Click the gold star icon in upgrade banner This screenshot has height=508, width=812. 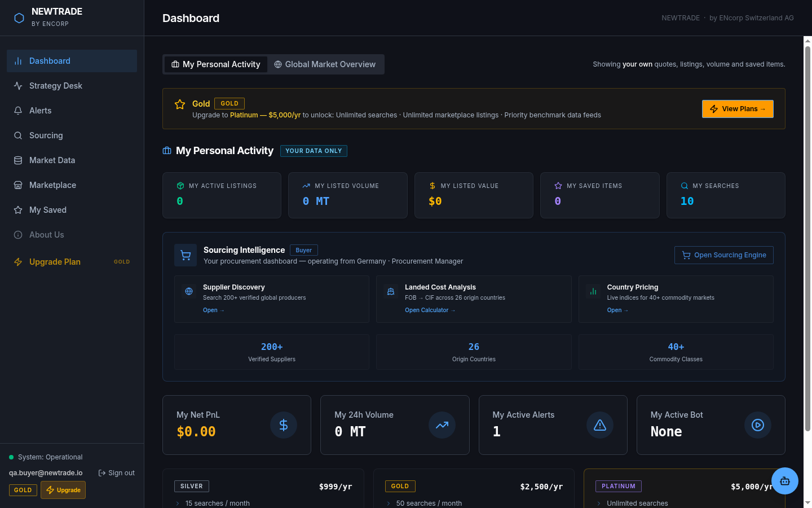pos(180,104)
